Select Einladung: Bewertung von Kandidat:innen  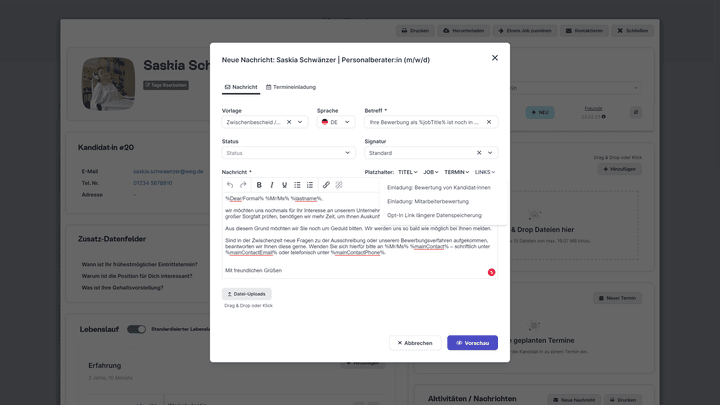coord(439,187)
